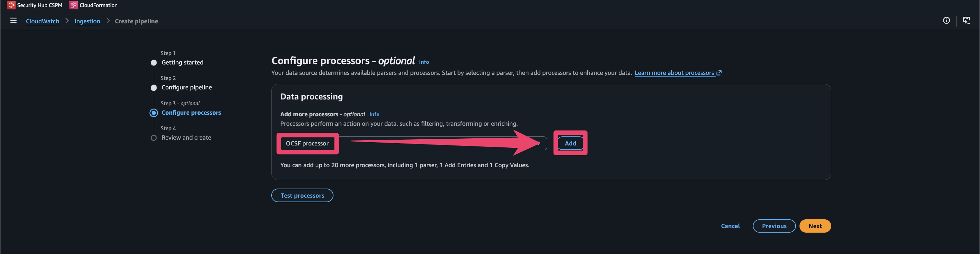Select the Getting started step indicator
The height and width of the screenshot is (254, 980).
(x=154, y=63)
